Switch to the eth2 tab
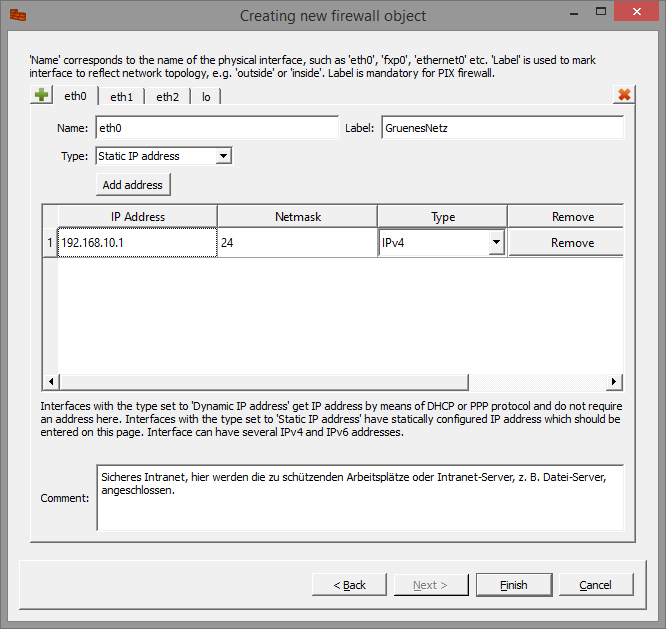This screenshot has height=629, width=666. (x=167, y=97)
